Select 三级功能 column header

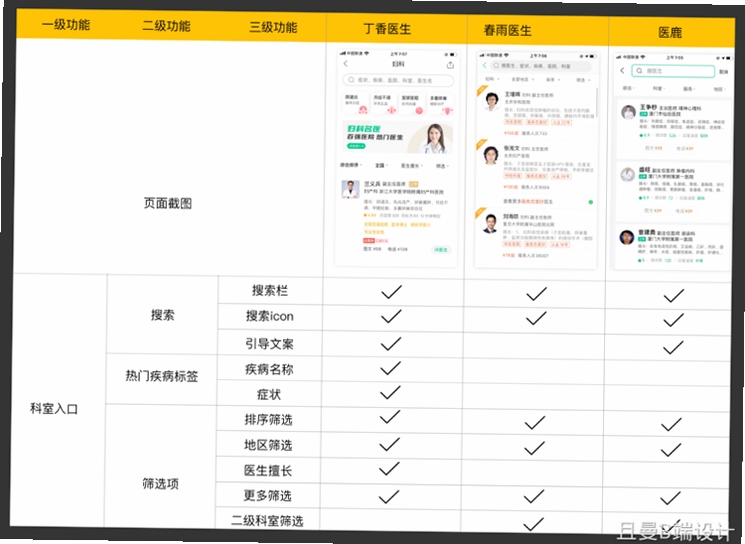click(273, 27)
